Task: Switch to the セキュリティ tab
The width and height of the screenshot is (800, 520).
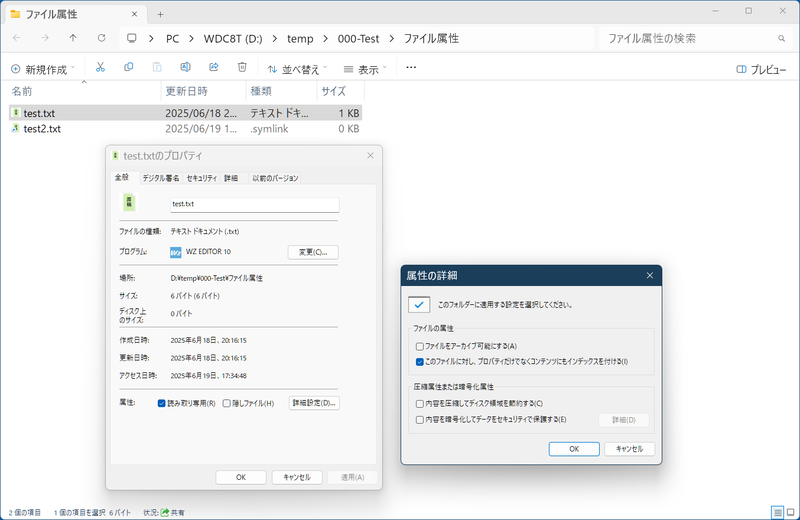Action: click(202, 178)
